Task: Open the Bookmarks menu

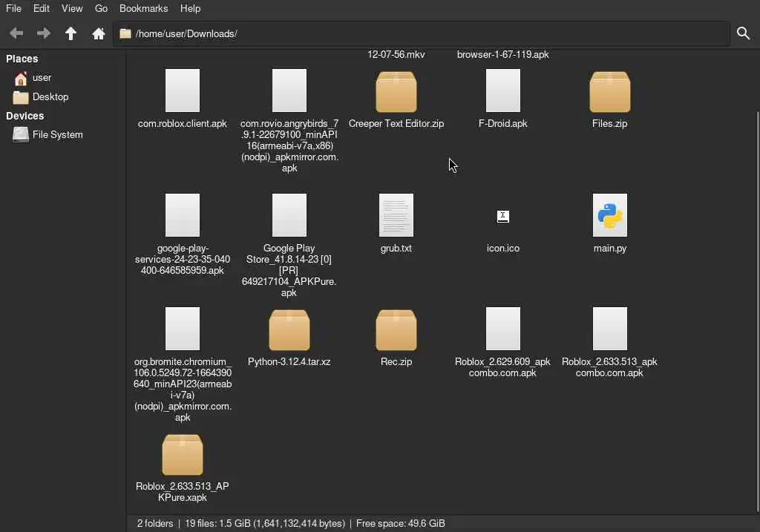Action: point(143,8)
